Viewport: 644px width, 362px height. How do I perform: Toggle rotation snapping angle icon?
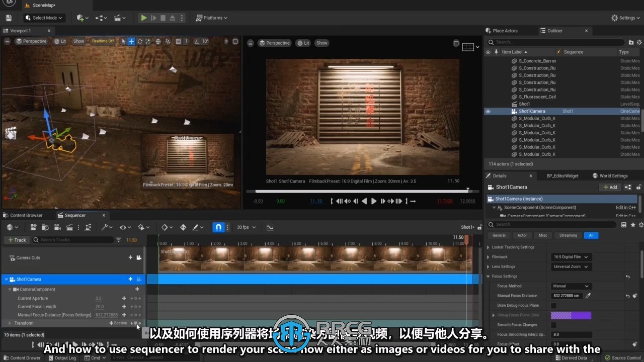click(x=197, y=41)
